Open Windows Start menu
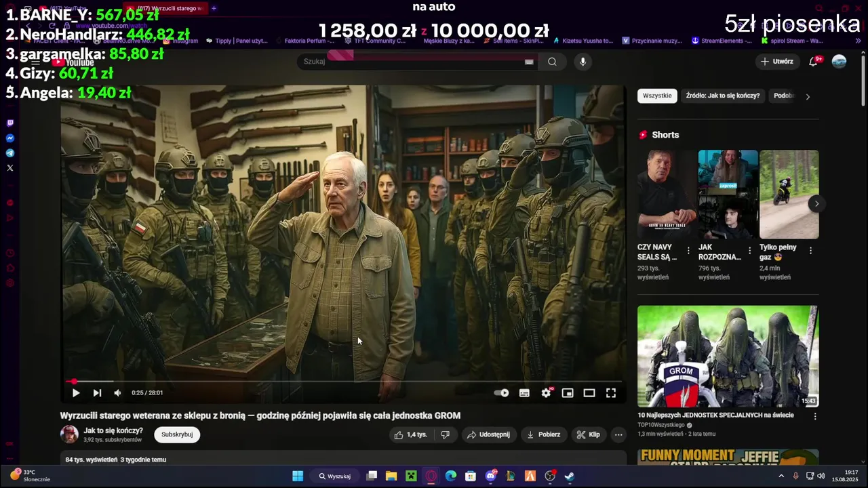The image size is (868, 488). (x=298, y=476)
